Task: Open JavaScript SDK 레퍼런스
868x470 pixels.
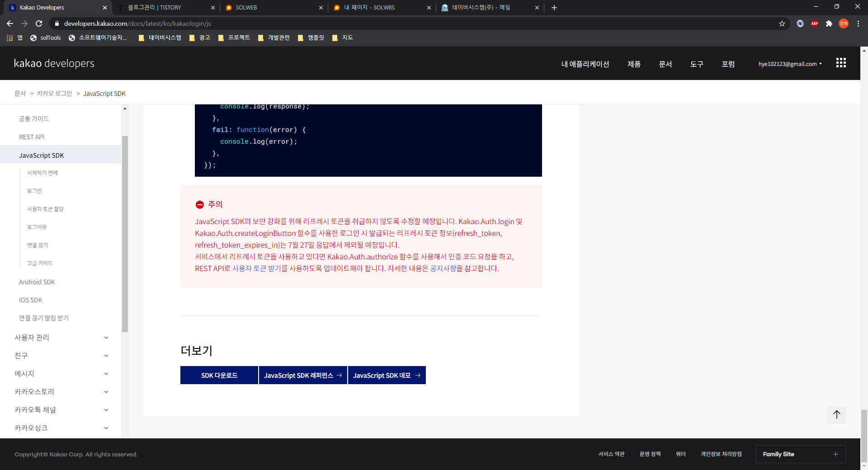Action: 303,375
